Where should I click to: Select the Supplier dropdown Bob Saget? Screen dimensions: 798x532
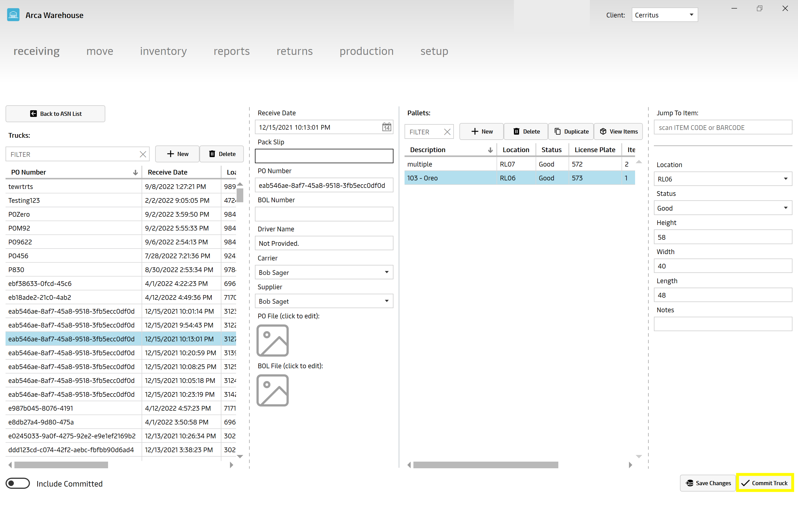click(x=324, y=301)
